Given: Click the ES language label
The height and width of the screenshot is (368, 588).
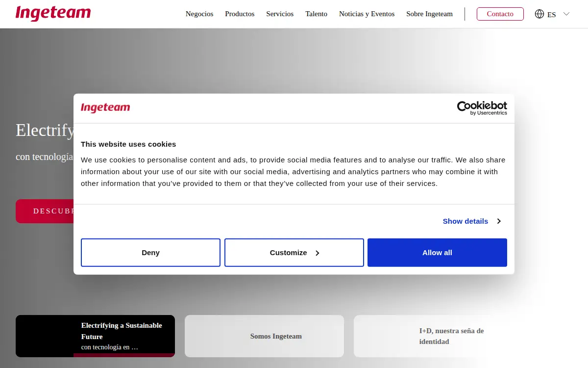Looking at the screenshot, I should point(552,14).
